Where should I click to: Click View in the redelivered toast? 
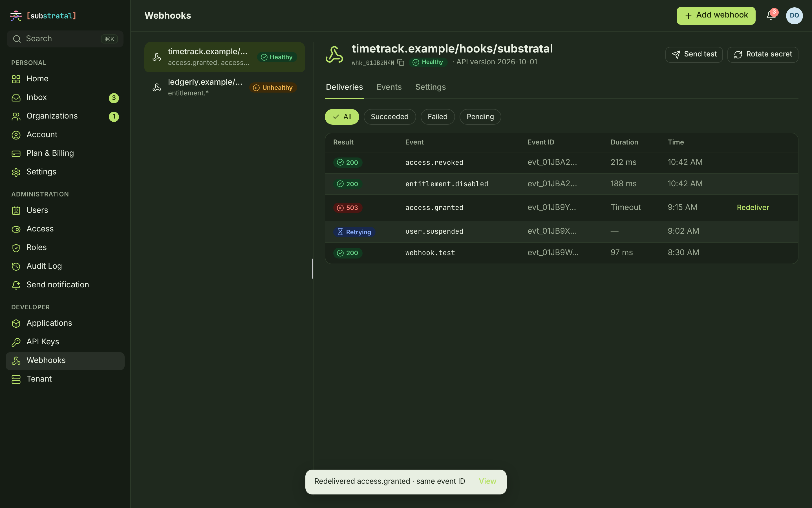coord(487,481)
